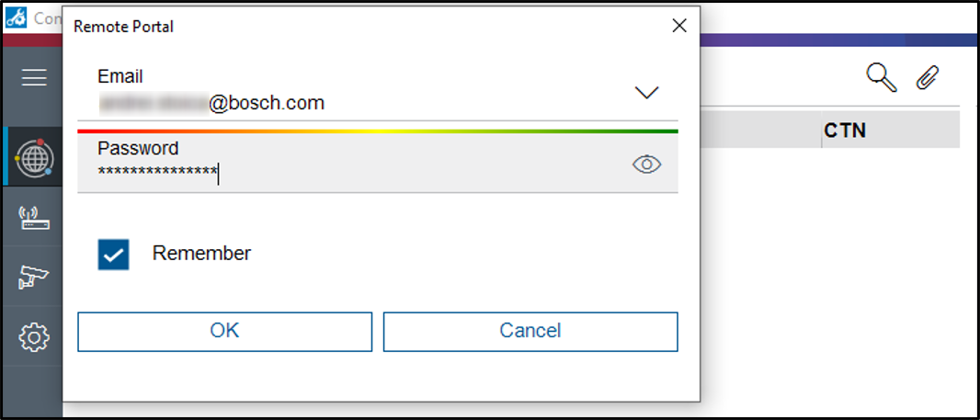The image size is (980, 420).
Task: Uncheck the Remember checkbox
Action: (114, 255)
